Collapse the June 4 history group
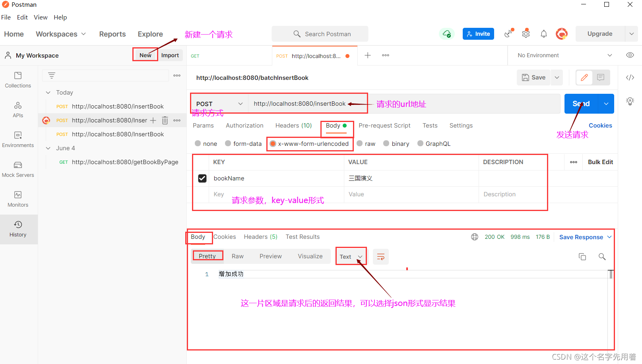 pyautogui.click(x=48, y=148)
